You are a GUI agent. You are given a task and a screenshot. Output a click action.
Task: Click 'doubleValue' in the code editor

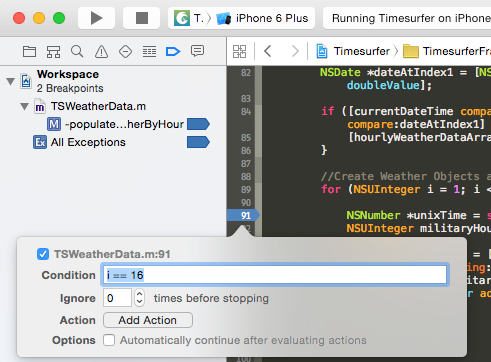point(383,85)
